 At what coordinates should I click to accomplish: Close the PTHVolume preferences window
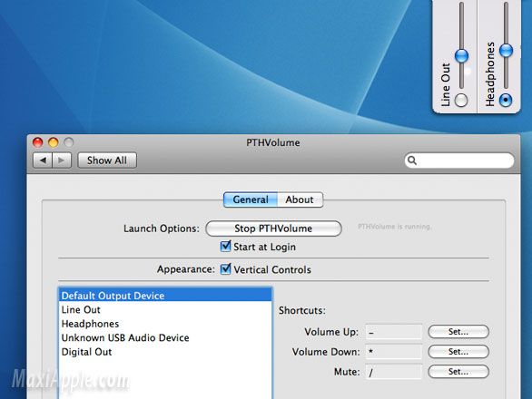[37, 142]
